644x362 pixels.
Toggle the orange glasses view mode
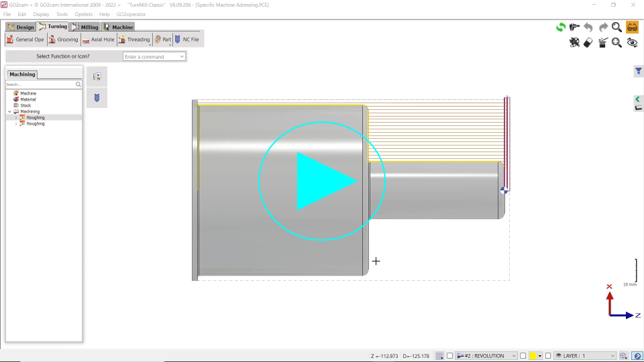[x=632, y=27]
